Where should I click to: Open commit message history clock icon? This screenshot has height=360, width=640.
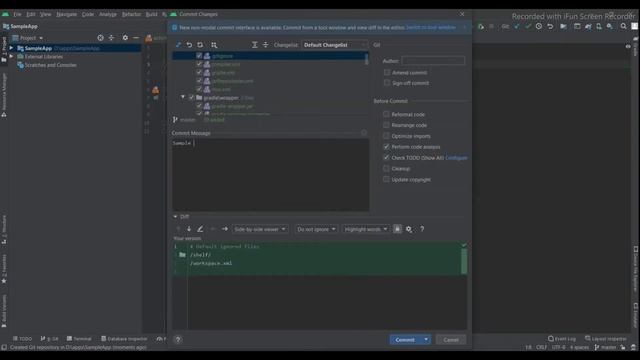(x=364, y=133)
